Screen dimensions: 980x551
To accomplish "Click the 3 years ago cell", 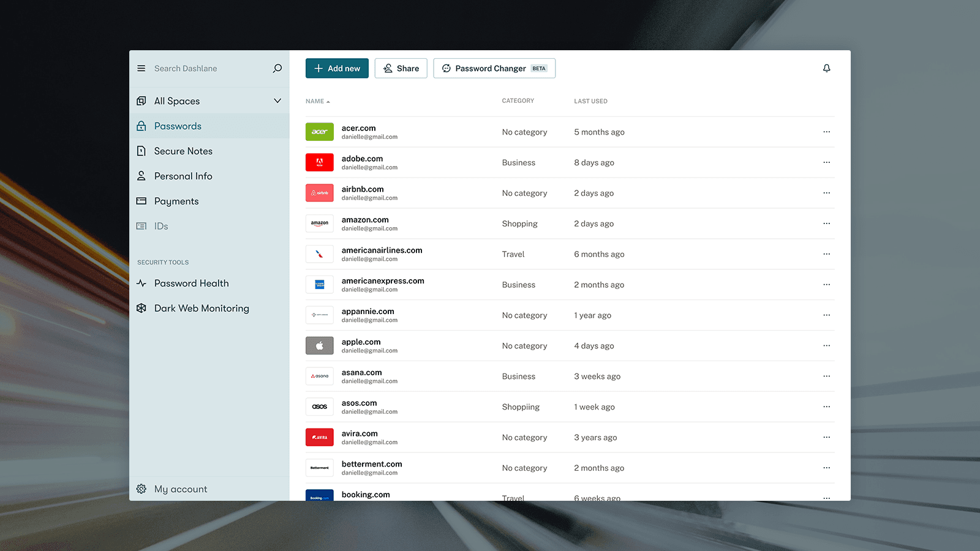I will coord(595,437).
